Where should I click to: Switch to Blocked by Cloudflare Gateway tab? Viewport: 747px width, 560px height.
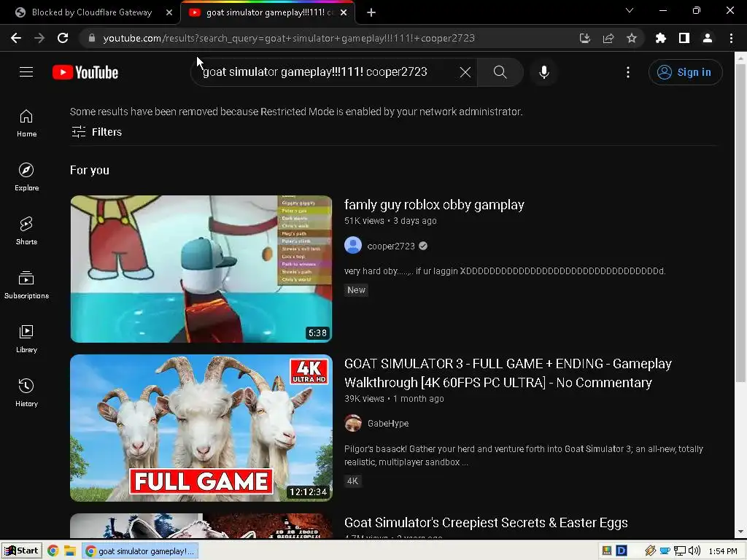point(90,12)
